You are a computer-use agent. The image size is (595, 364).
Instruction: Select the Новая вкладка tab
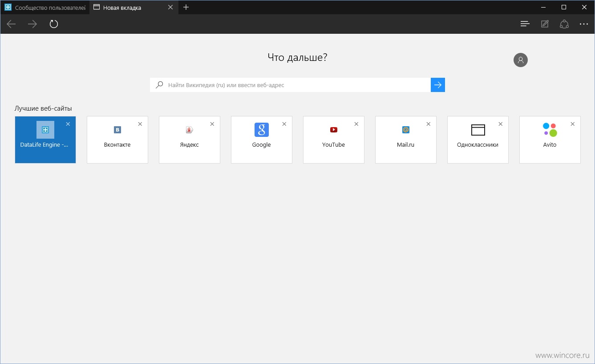(x=134, y=7)
